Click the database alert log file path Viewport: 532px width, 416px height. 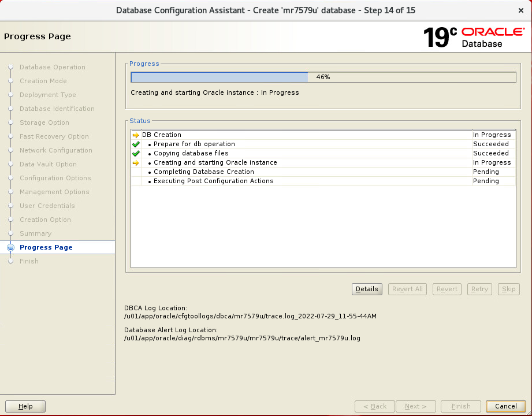[242, 339]
